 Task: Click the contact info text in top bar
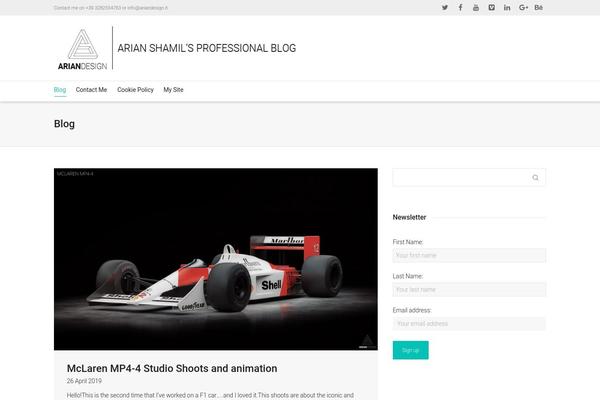(111, 8)
